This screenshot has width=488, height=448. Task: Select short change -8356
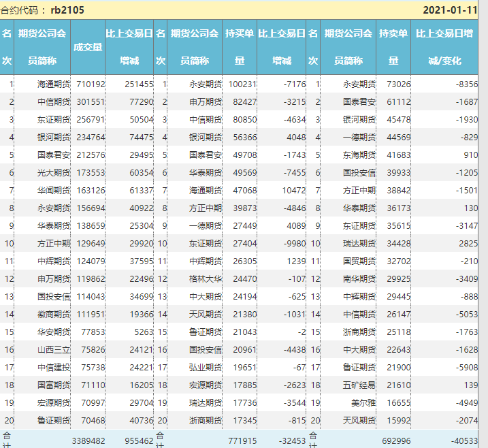pos(466,84)
